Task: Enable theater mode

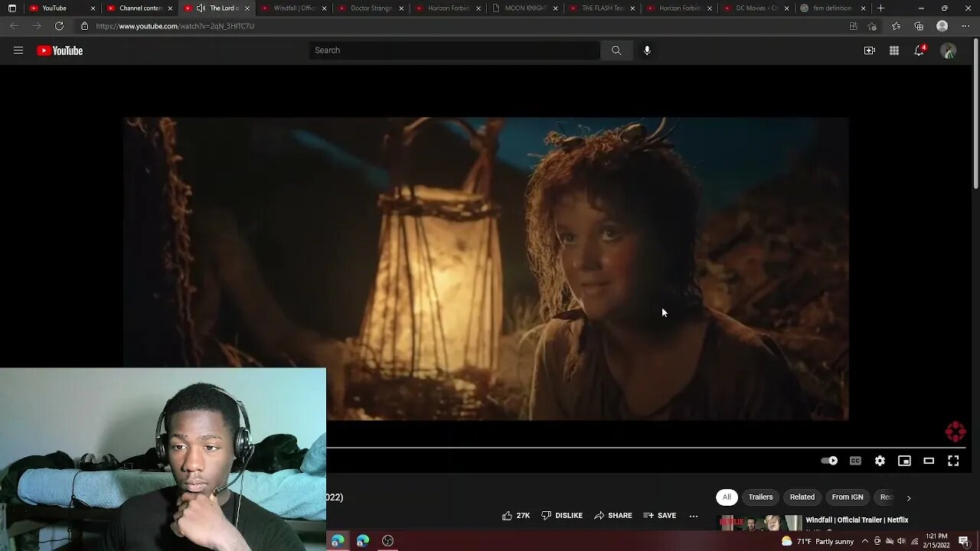Action: (929, 461)
